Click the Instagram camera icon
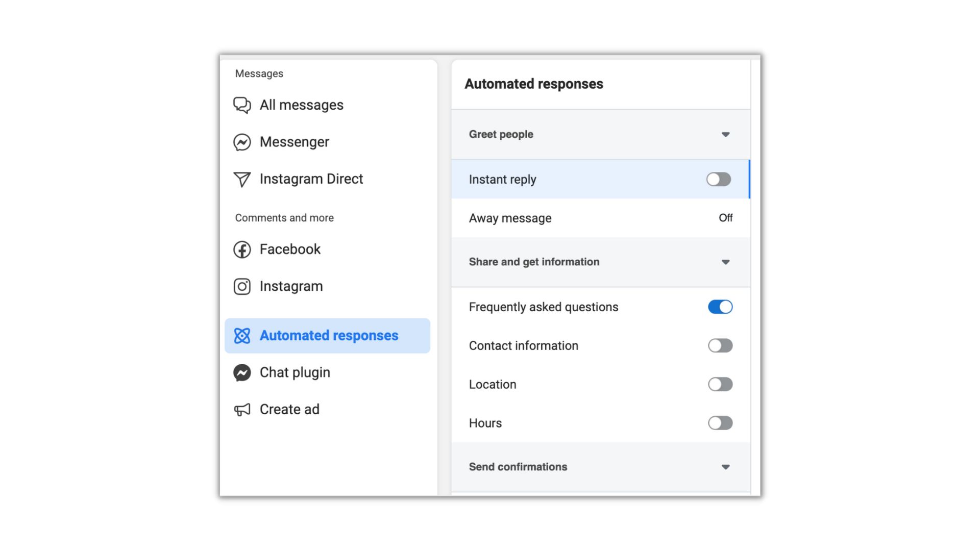Screen dimensions: 980x551 [242, 287]
